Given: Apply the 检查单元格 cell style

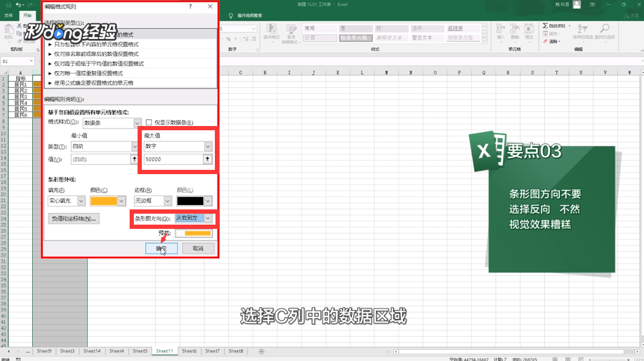Looking at the screenshot, I should 355,38.
